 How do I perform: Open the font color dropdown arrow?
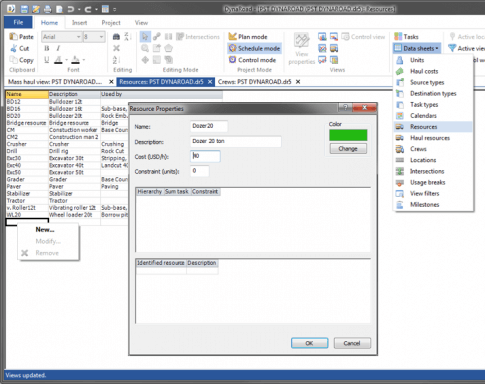coord(67,60)
